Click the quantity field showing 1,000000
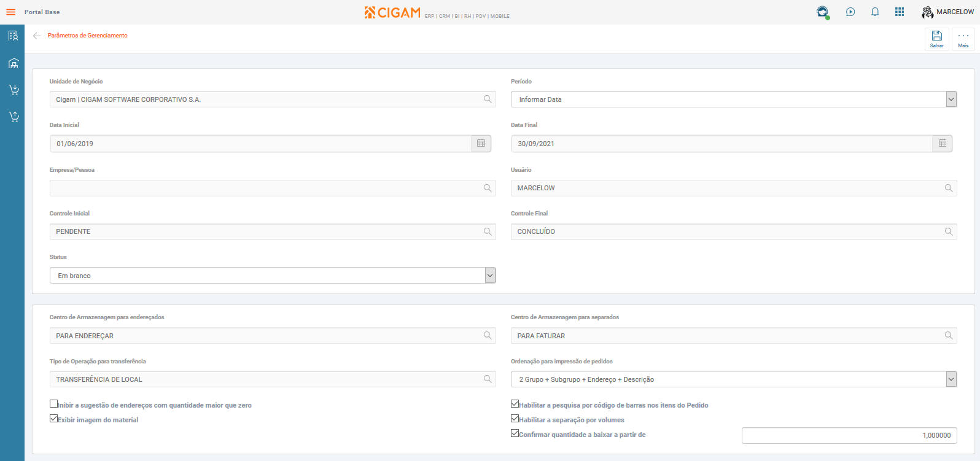 [x=849, y=435]
